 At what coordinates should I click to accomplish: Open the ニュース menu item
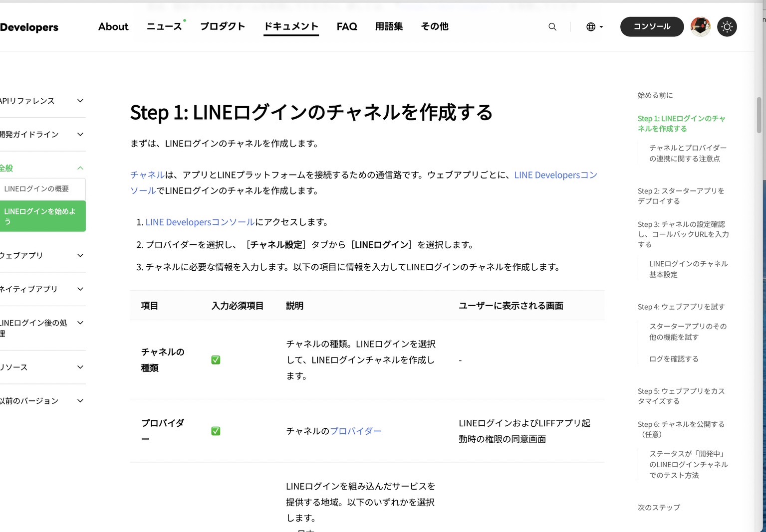click(164, 27)
